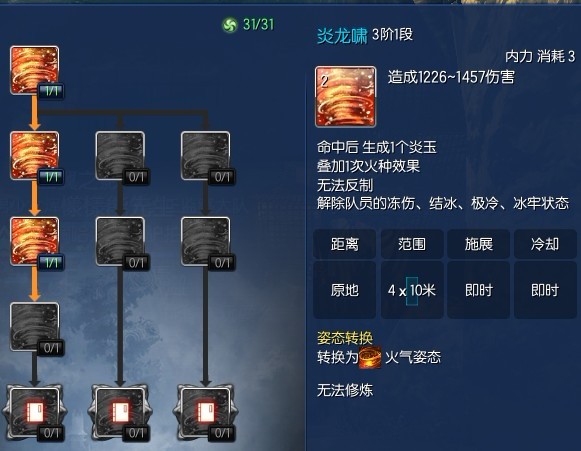Click the large 炎龙啸 skill preview icon

coord(345,97)
